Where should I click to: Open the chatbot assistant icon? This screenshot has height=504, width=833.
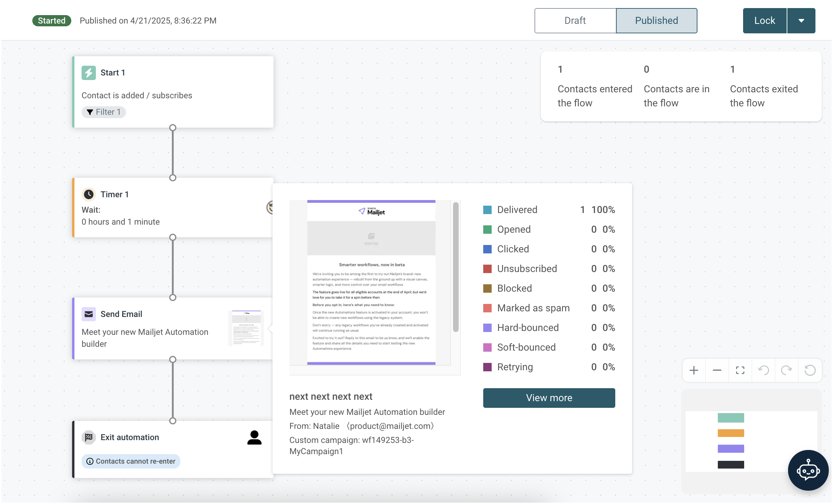[x=808, y=470]
